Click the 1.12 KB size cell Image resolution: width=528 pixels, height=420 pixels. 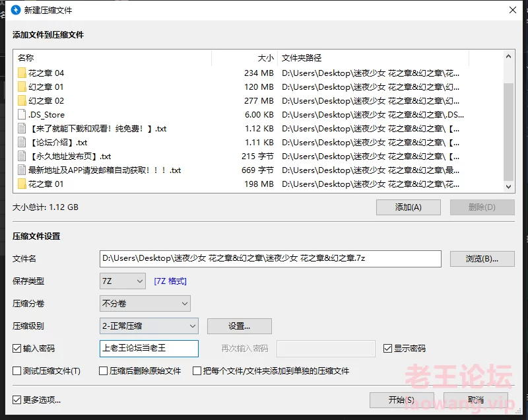tap(259, 129)
